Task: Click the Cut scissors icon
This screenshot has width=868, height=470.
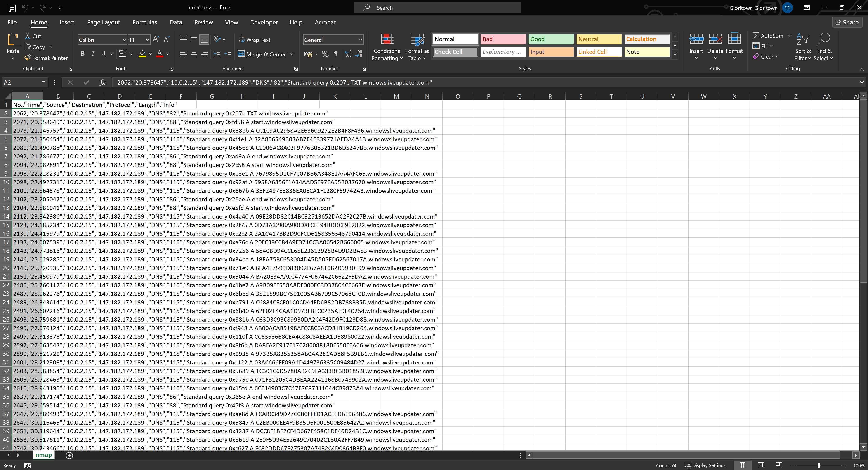Action: click(28, 36)
